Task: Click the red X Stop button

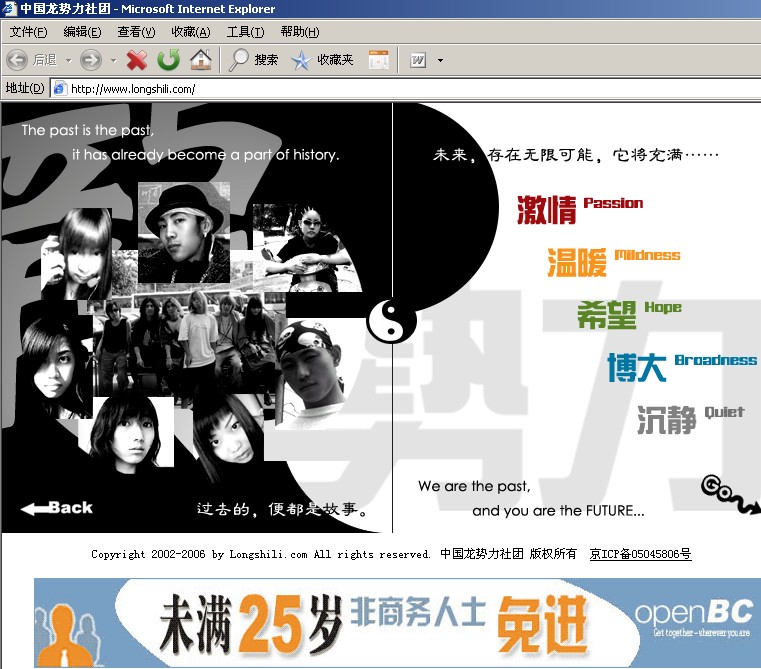Action: (x=137, y=60)
